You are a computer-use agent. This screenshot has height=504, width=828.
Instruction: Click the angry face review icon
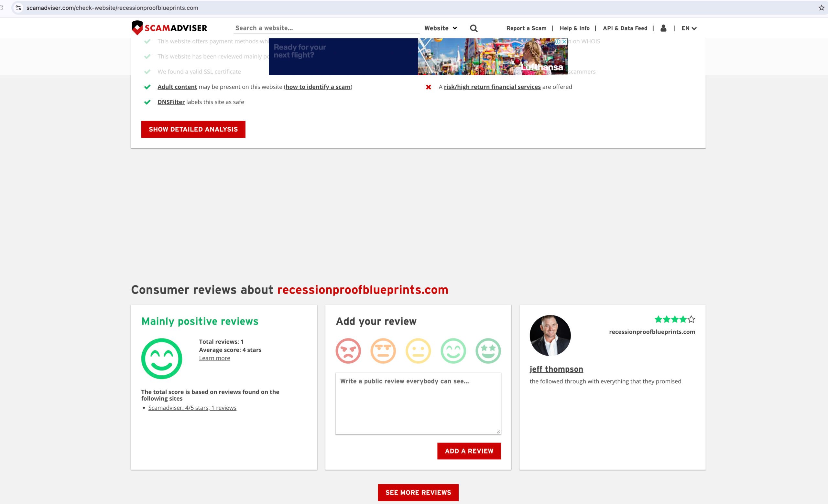pyautogui.click(x=348, y=350)
